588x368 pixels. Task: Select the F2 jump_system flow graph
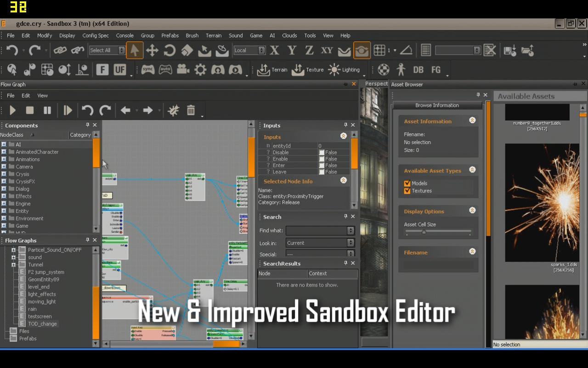[x=46, y=272]
